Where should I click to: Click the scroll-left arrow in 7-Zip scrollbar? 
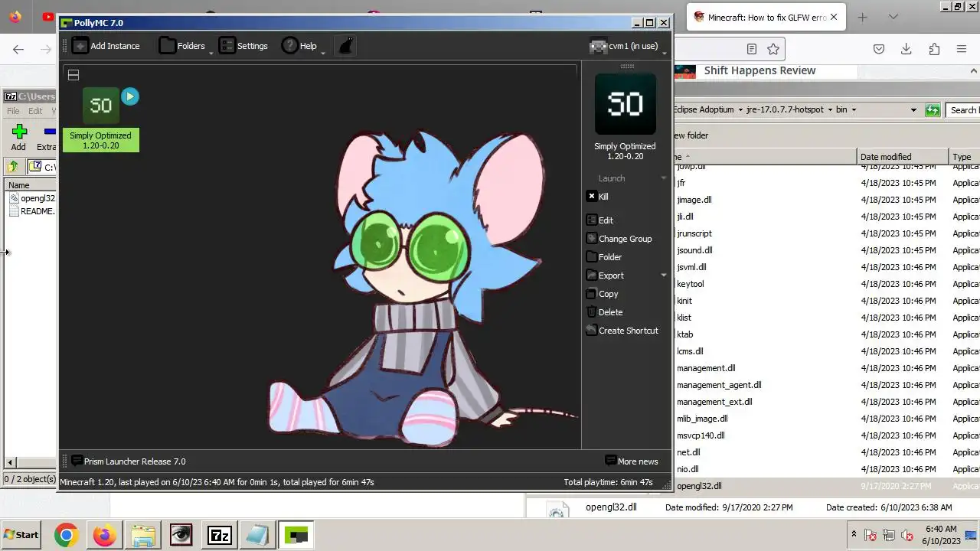coord(10,463)
